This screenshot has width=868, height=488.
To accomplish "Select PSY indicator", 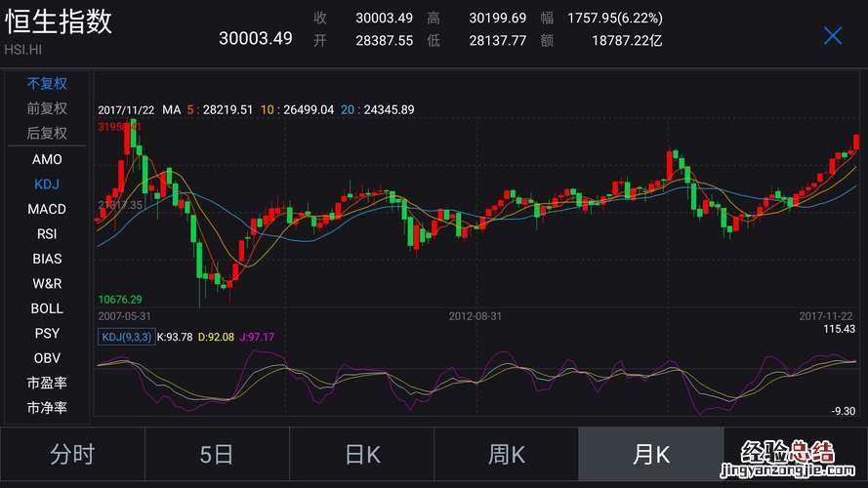I will coord(47,333).
